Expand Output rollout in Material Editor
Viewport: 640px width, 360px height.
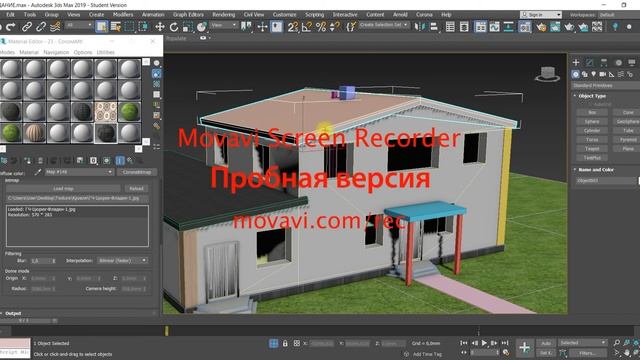point(13,313)
